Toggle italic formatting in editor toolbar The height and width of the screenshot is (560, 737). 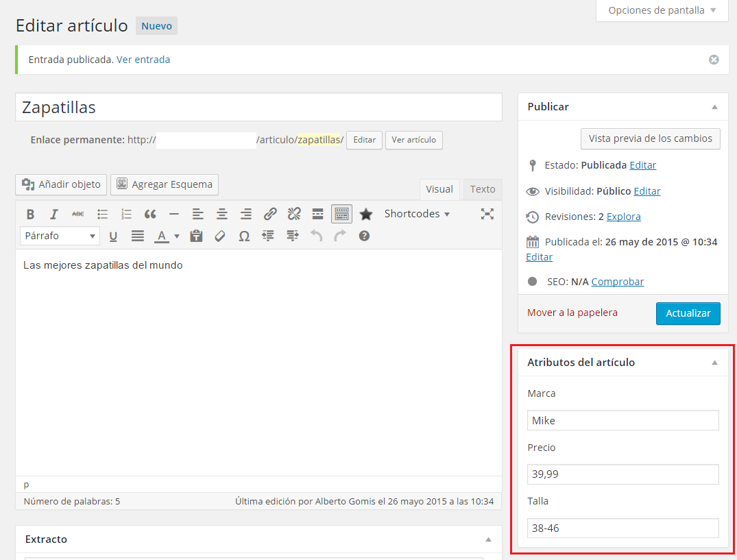point(54,215)
